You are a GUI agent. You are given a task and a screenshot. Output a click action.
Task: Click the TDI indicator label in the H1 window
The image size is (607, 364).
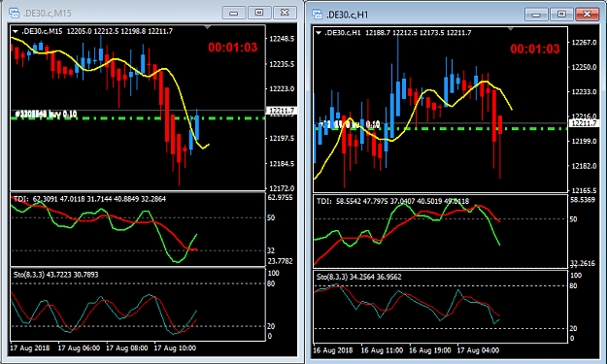click(x=392, y=201)
